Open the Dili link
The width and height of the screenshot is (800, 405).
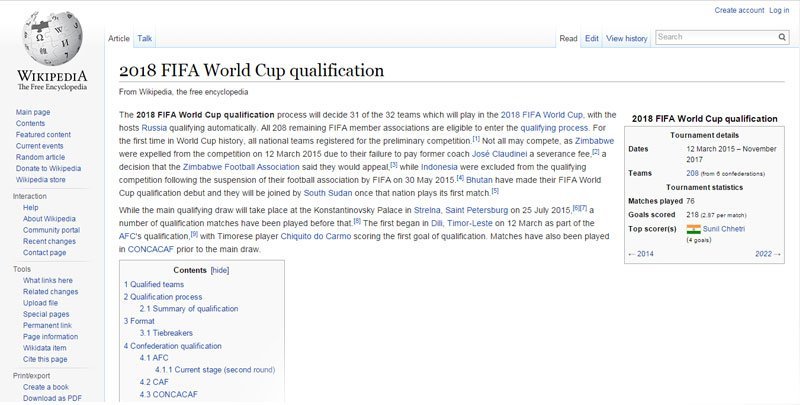click(x=437, y=223)
